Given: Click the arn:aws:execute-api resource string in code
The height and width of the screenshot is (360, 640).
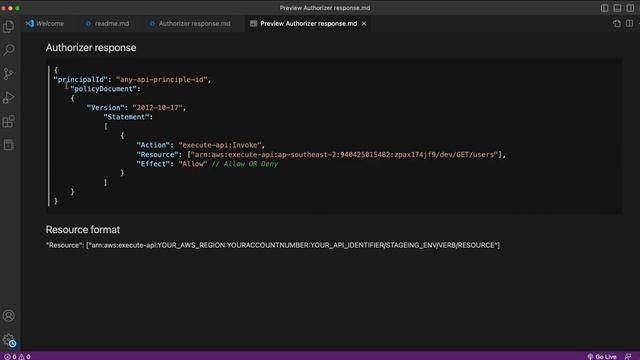Looking at the screenshot, I should click(x=344, y=155).
